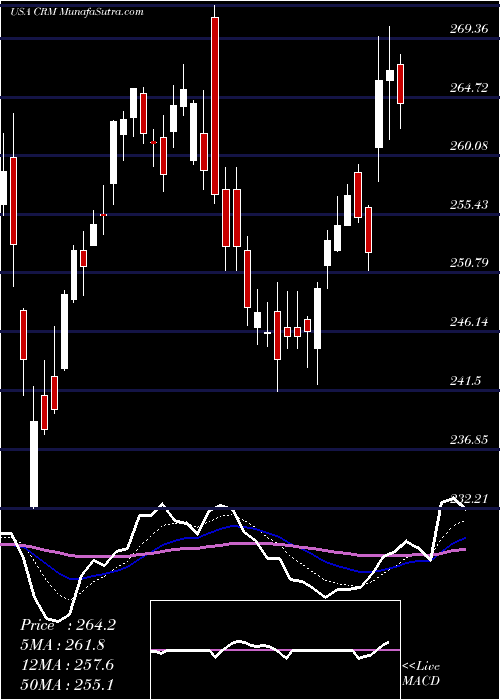Click inside the MACD inset chart
This screenshot has width=500, height=700.
pos(275,650)
